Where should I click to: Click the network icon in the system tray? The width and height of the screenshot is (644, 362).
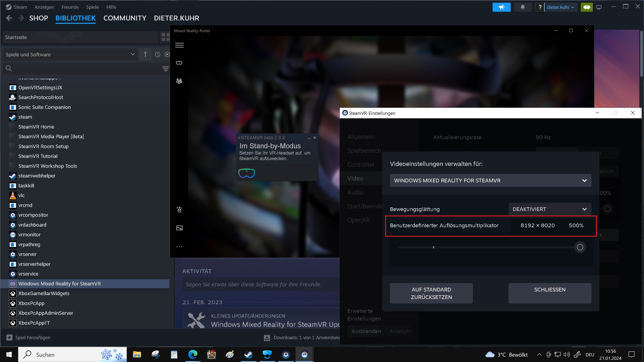(557, 354)
